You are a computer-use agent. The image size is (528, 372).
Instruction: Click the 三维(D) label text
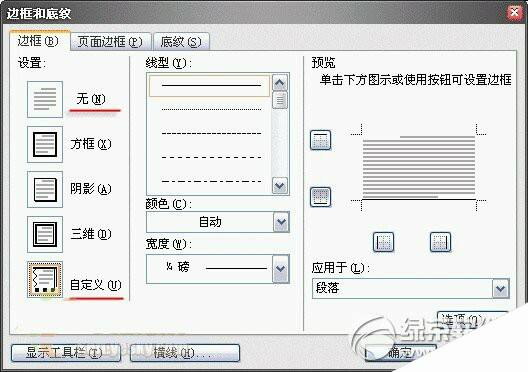pyautogui.click(x=91, y=234)
